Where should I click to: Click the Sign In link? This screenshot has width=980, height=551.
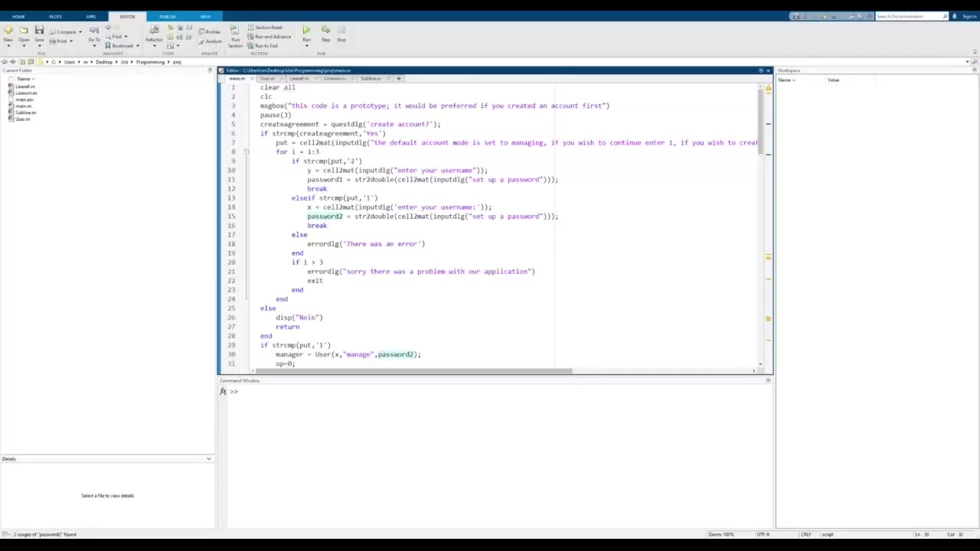(x=969, y=16)
